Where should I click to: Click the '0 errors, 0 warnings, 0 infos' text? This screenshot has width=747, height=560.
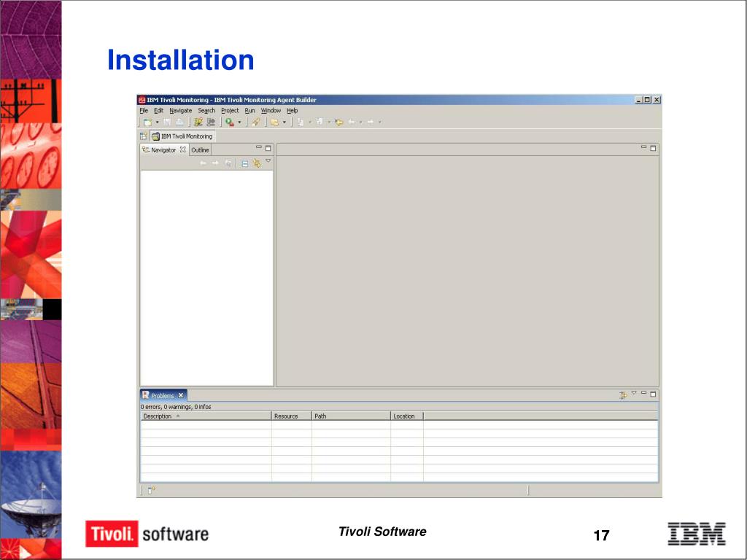tap(176, 407)
